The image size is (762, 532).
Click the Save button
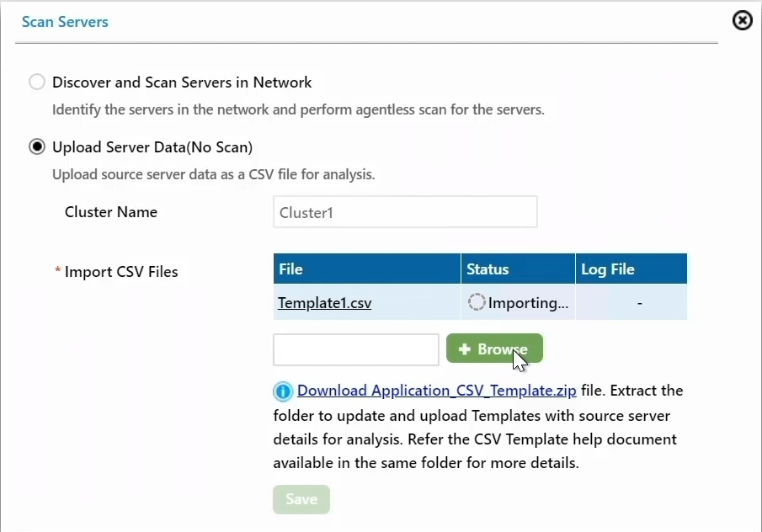click(x=301, y=499)
